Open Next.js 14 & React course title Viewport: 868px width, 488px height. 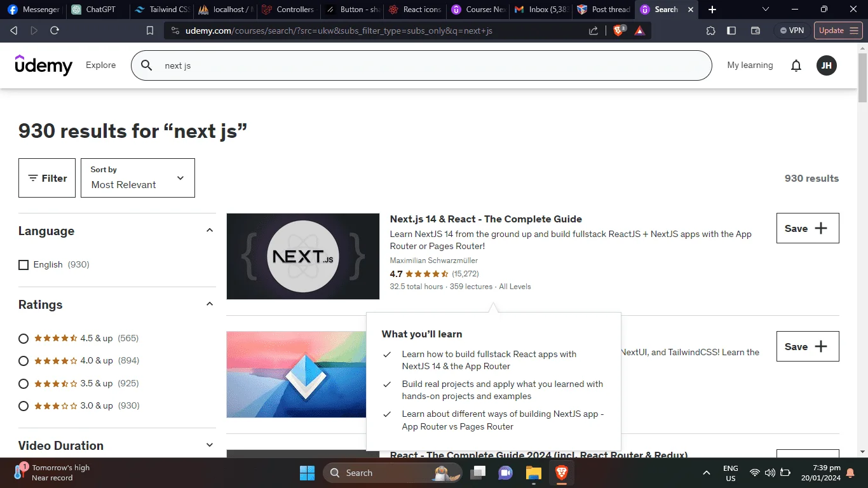pos(485,219)
